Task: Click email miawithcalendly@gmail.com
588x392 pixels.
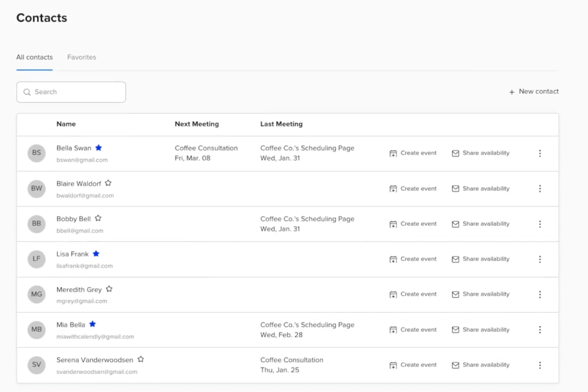Action: click(95, 337)
